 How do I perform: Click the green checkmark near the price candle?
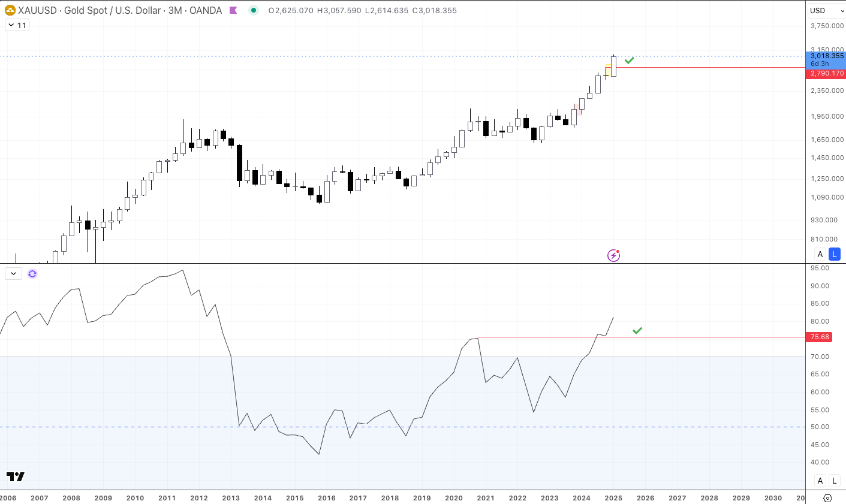click(x=629, y=61)
